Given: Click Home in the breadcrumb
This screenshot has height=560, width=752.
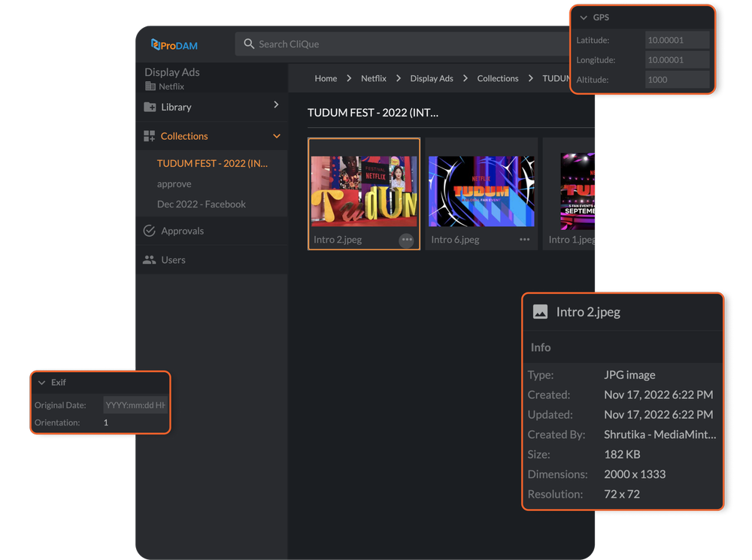Looking at the screenshot, I should pos(326,78).
